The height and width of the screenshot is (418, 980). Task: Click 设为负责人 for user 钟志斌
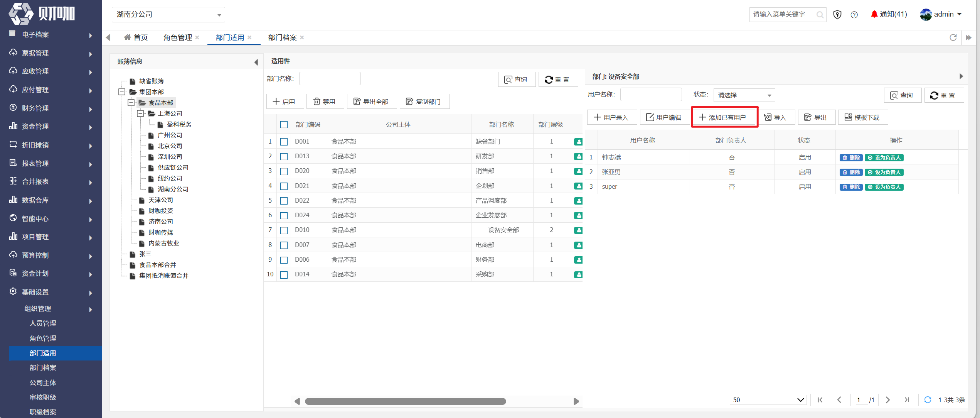[884, 157]
